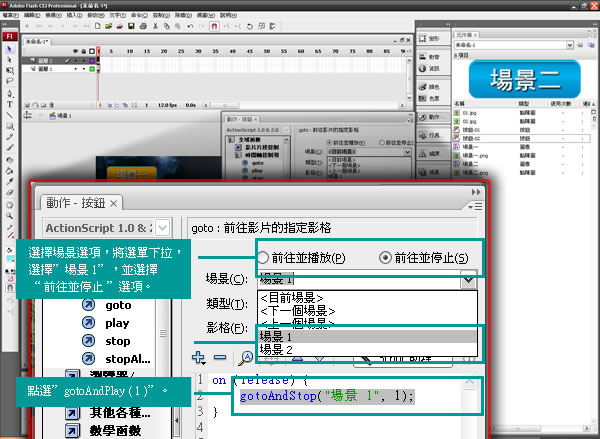The width and height of the screenshot is (600, 439).
Task: Open panel options menu in enlarged Actions panel
Action: 475,207
